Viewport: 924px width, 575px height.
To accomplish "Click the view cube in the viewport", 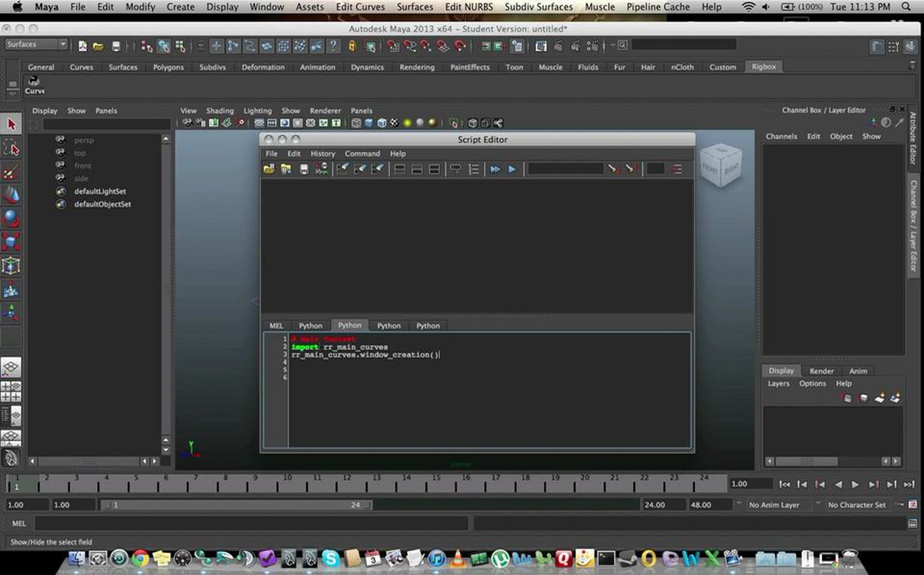I will (x=721, y=165).
